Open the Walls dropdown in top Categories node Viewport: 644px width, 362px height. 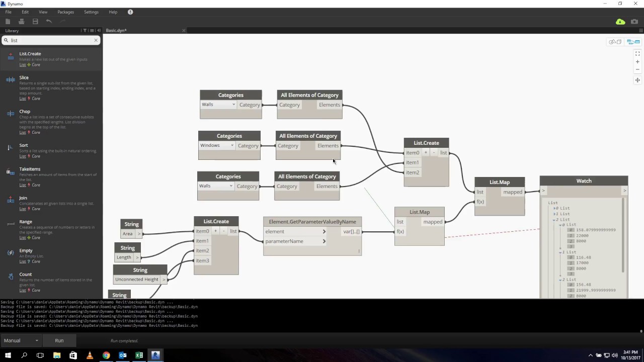pos(218,105)
